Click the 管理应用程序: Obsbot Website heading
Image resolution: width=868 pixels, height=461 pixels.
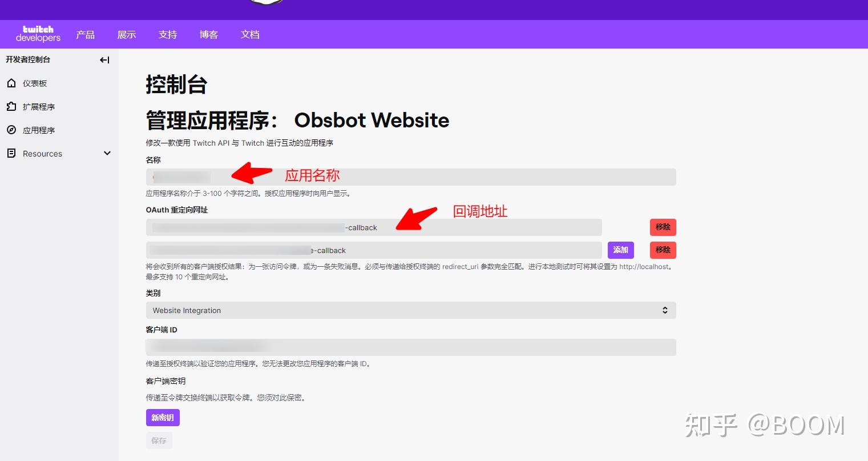pyautogui.click(x=297, y=121)
